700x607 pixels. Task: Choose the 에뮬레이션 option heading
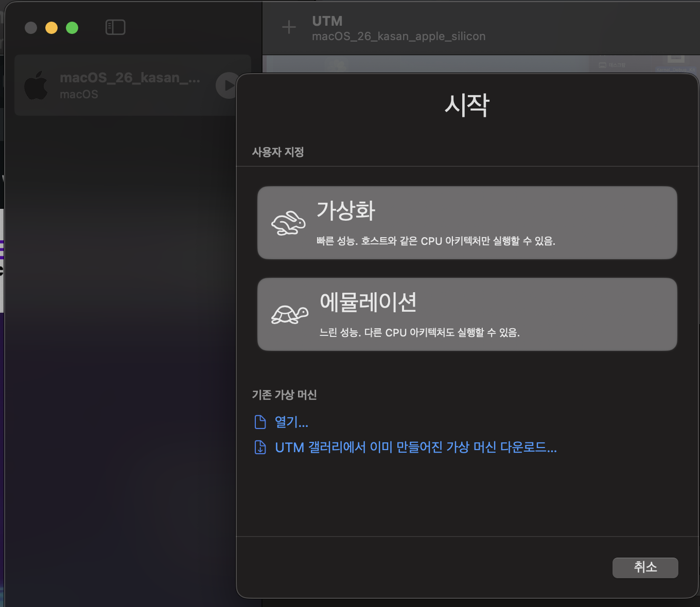point(368,302)
